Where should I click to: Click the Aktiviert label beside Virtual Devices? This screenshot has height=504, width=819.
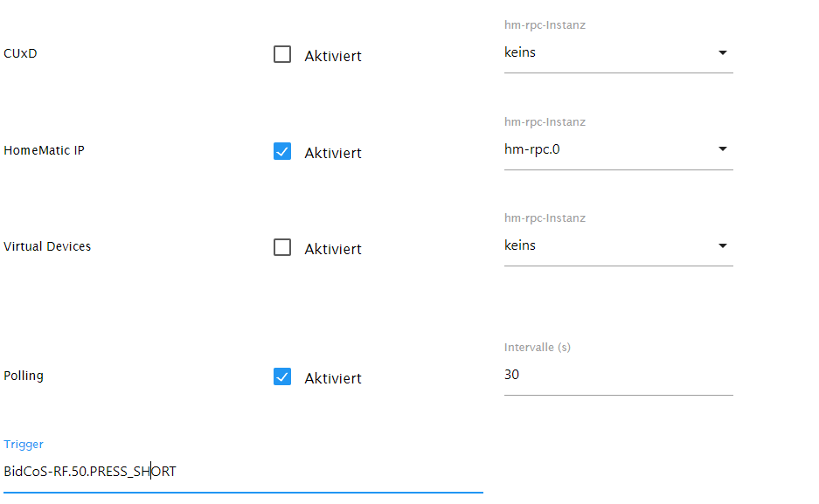pyautogui.click(x=332, y=249)
